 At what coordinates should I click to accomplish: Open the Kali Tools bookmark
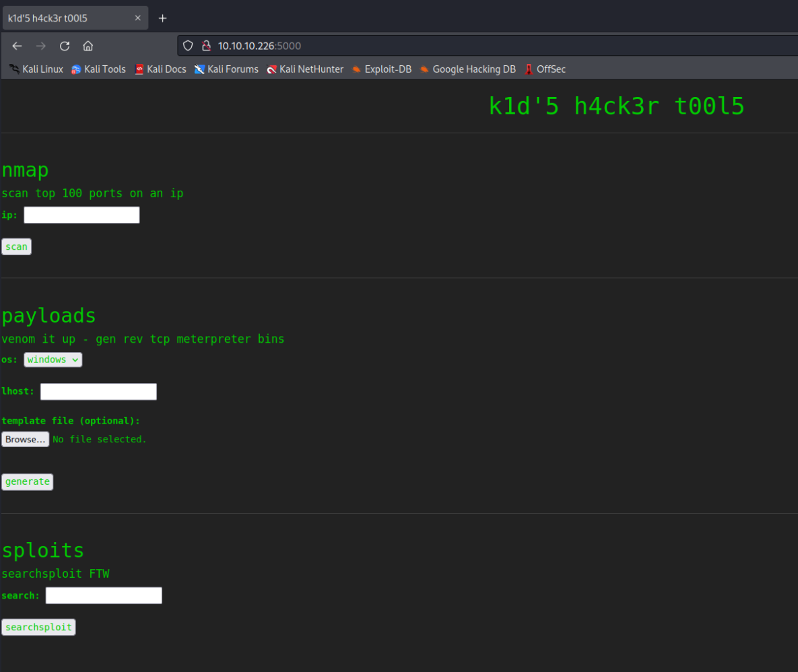coord(98,69)
